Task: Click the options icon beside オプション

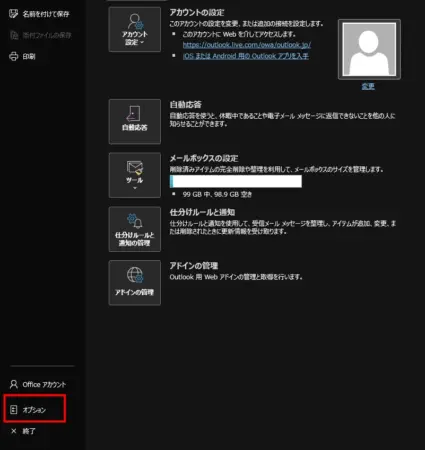Action: pos(14,410)
